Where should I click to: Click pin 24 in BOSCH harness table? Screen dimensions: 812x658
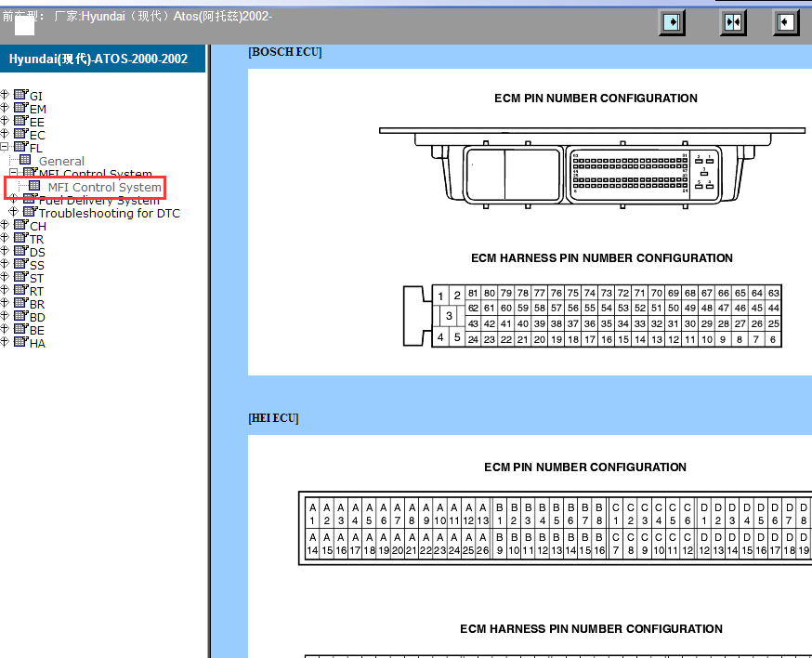coord(473,339)
